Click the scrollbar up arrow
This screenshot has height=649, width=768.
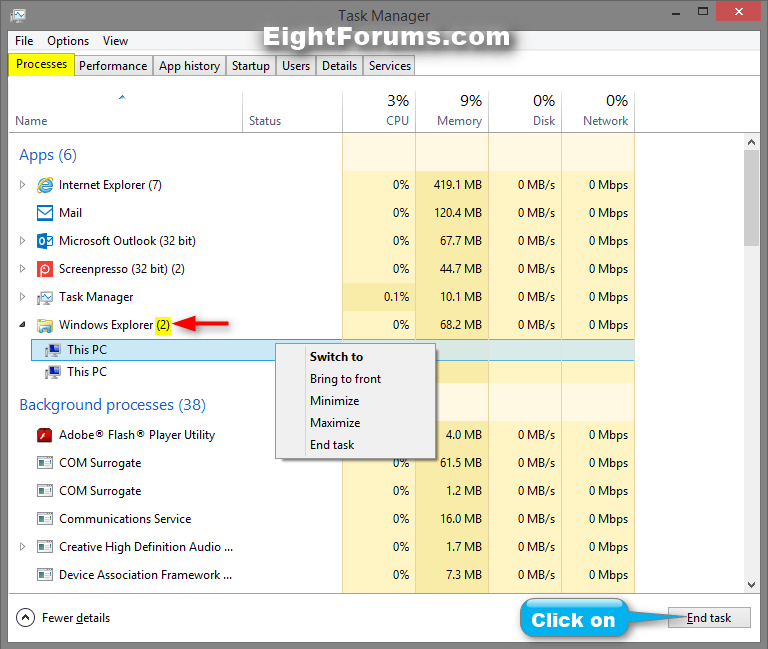tap(751, 143)
